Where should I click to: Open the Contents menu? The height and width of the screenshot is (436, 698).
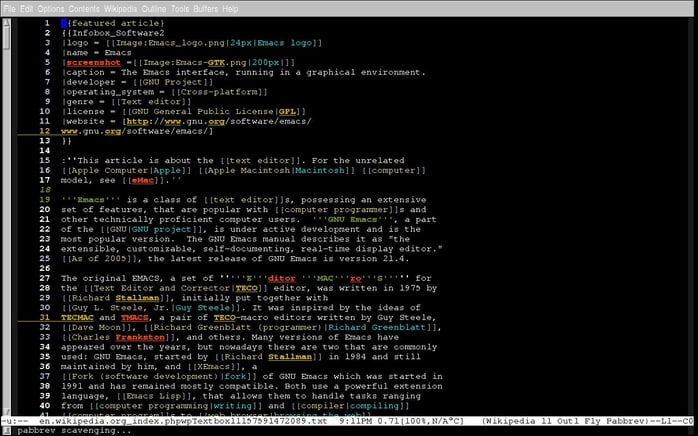84,8
